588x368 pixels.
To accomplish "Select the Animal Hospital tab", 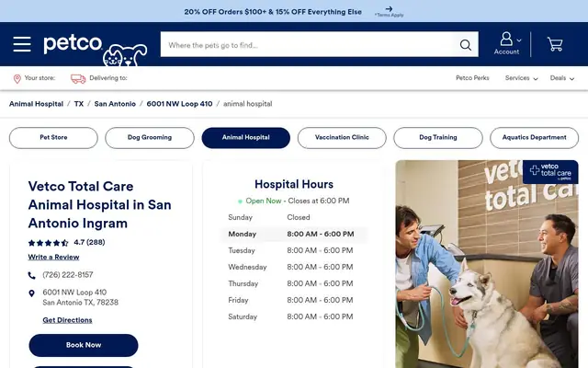I will click(246, 138).
